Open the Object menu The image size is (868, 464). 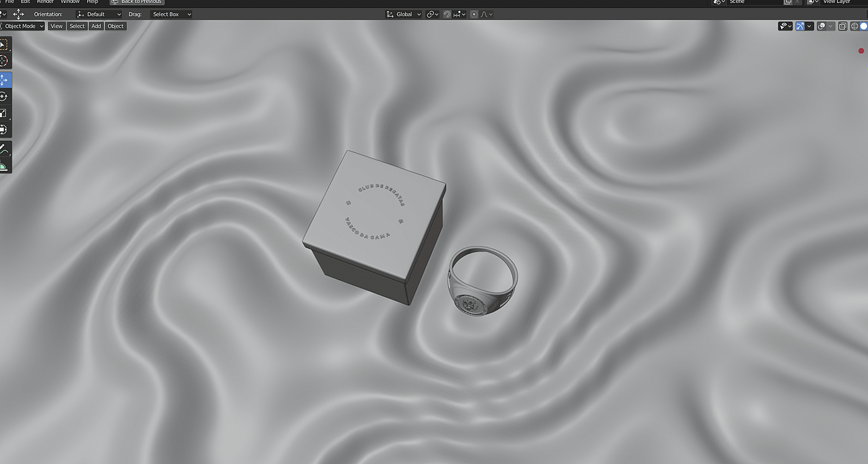point(115,26)
